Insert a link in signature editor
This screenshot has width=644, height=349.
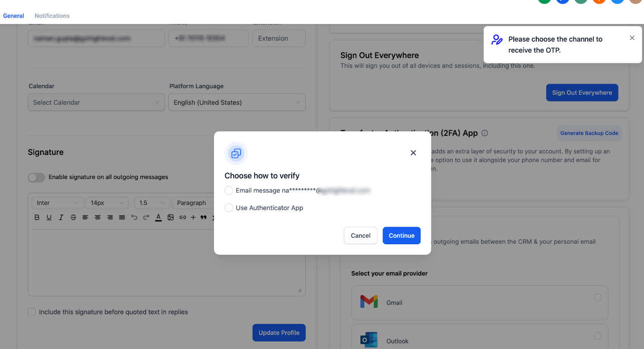click(183, 218)
